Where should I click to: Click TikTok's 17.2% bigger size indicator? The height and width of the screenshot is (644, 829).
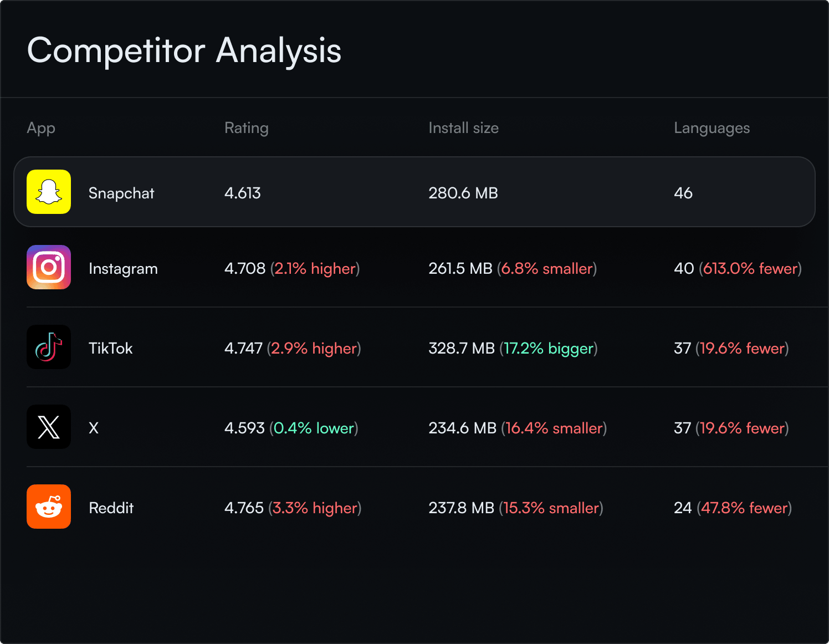[x=549, y=348]
